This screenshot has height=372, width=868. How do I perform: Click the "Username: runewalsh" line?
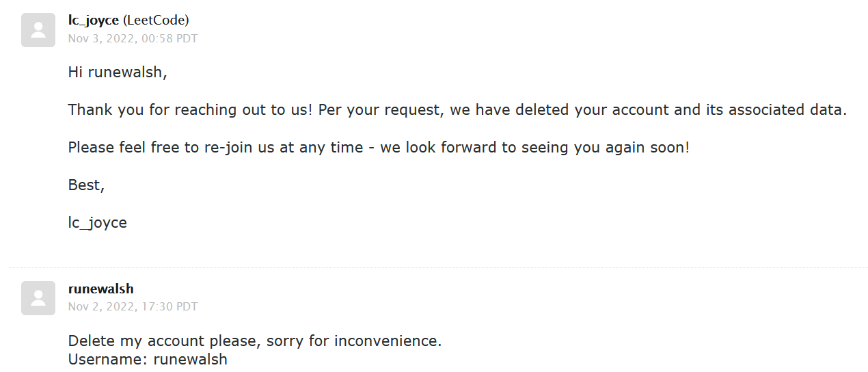[148, 359]
